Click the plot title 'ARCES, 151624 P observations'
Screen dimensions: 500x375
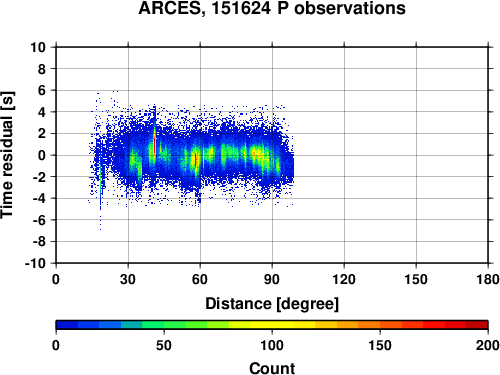click(272, 8)
